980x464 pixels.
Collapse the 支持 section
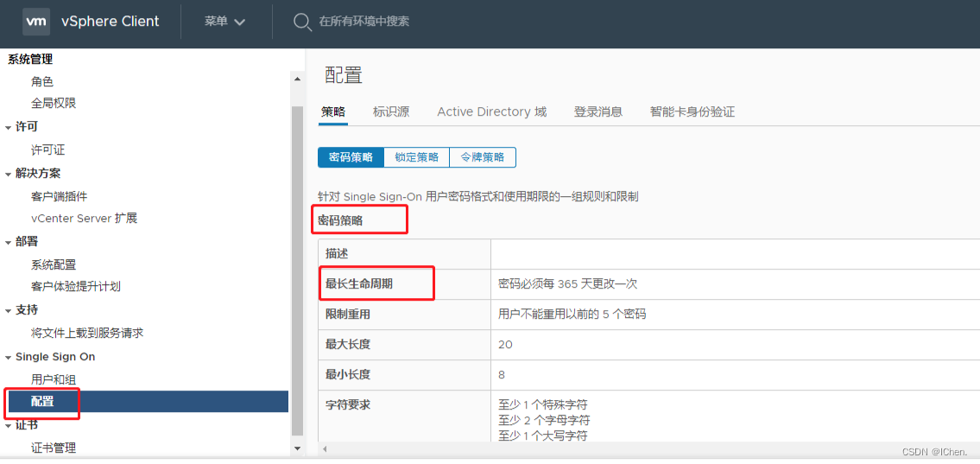tap(9, 311)
